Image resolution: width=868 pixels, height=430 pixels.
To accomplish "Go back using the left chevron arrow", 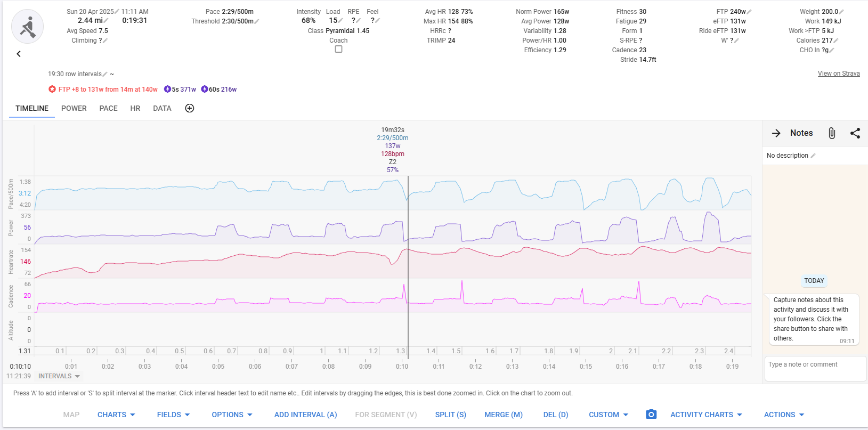I will (19, 54).
